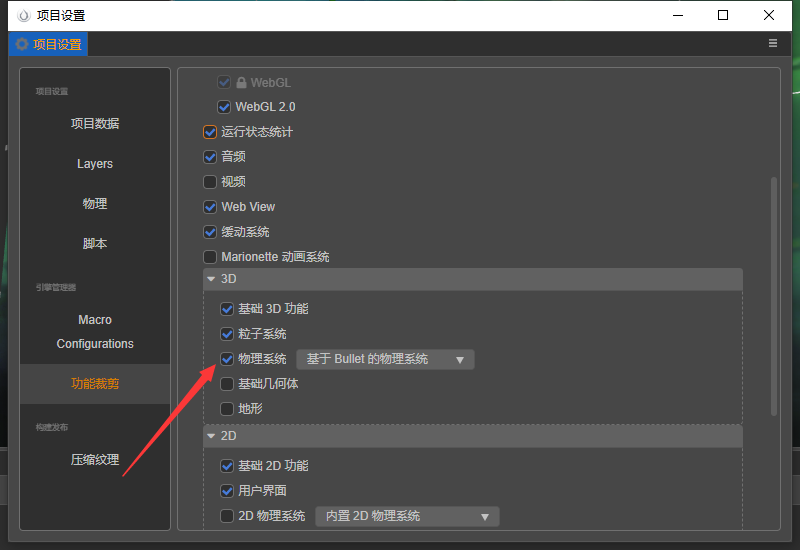Click the Marionette 动画系统 label
This screenshot has height=550, width=800.
[275, 257]
